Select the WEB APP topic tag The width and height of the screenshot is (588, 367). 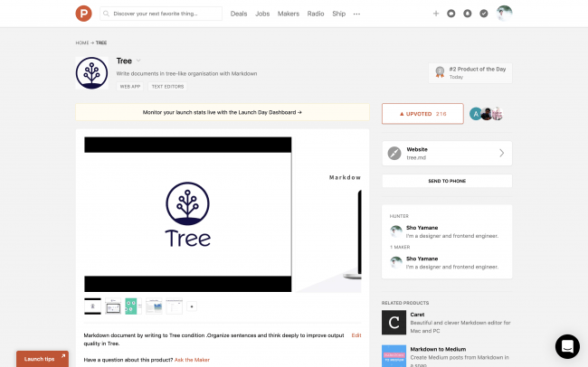coord(129,86)
